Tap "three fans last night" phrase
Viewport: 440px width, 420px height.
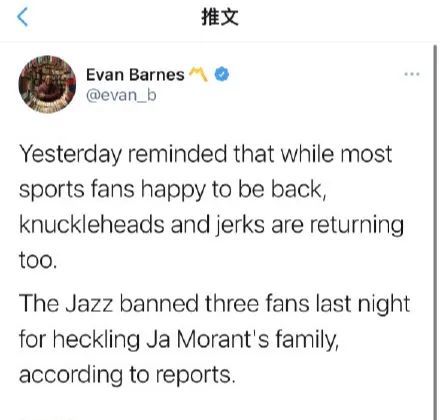[307, 305]
